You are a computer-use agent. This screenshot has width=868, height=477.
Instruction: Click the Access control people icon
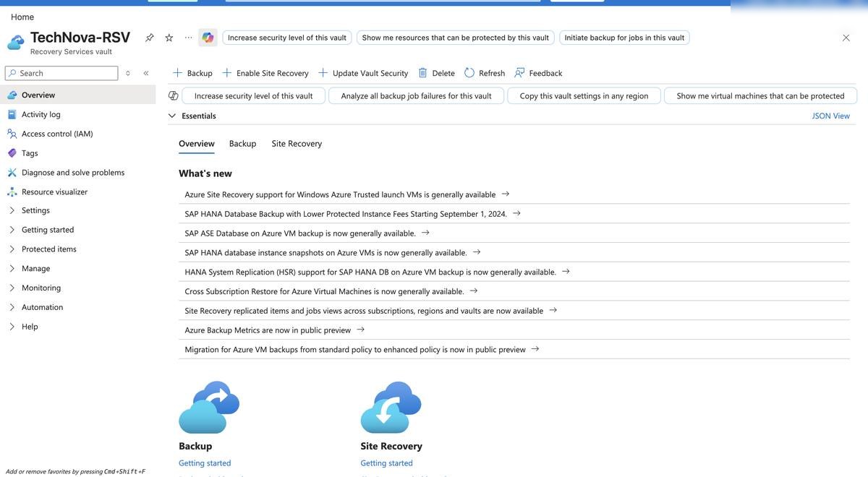(x=12, y=134)
